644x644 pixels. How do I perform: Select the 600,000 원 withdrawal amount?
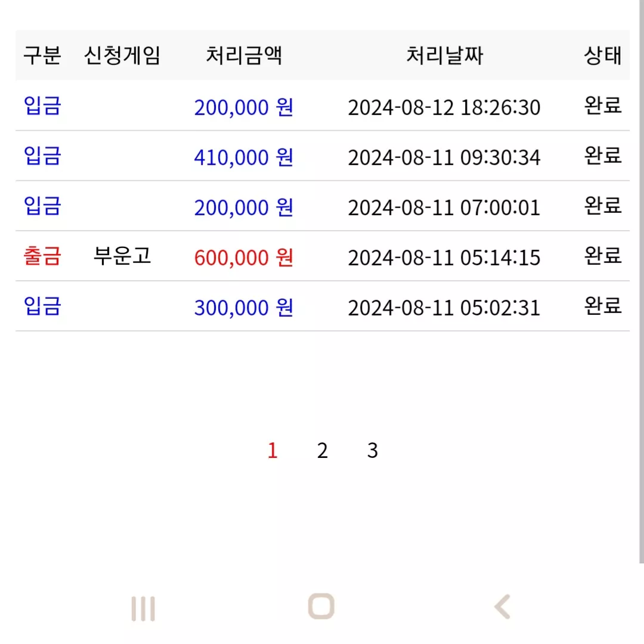tap(243, 258)
